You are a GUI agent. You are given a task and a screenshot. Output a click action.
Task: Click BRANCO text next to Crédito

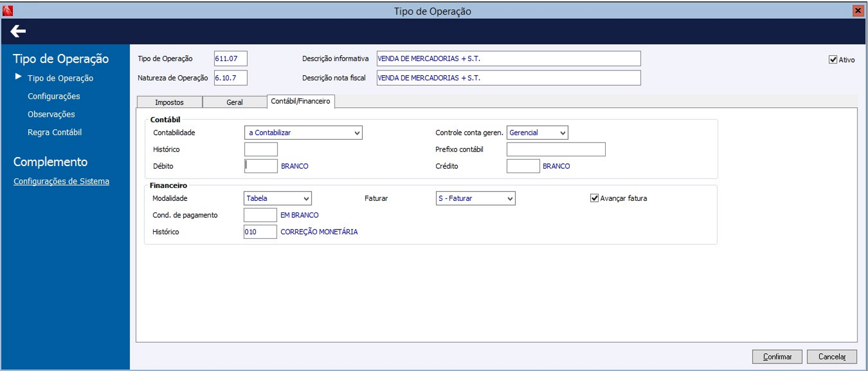point(556,166)
